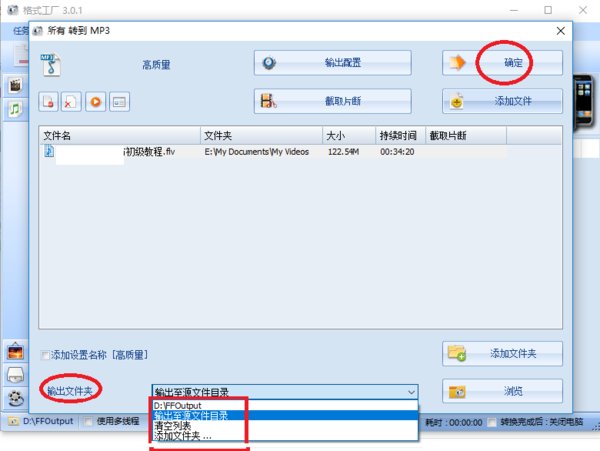Click the 截取片断 button
Image resolution: width=600 pixels, height=451 pixels.
(333, 101)
